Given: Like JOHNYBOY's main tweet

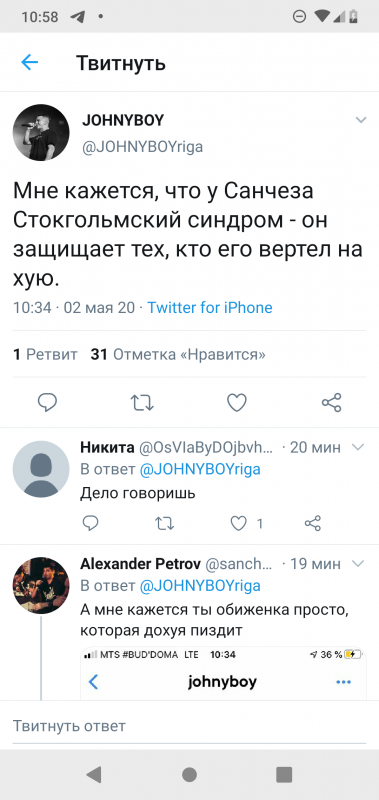Looking at the screenshot, I should (237, 403).
